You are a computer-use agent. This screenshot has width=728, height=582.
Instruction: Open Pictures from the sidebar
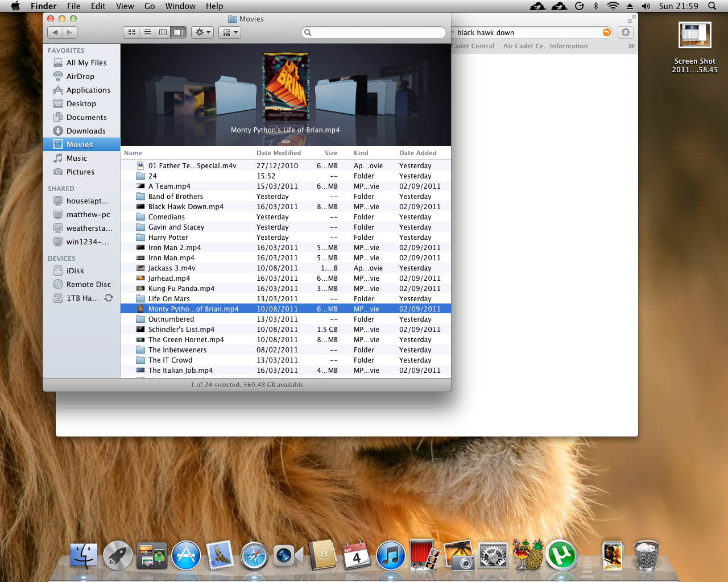point(81,172)
